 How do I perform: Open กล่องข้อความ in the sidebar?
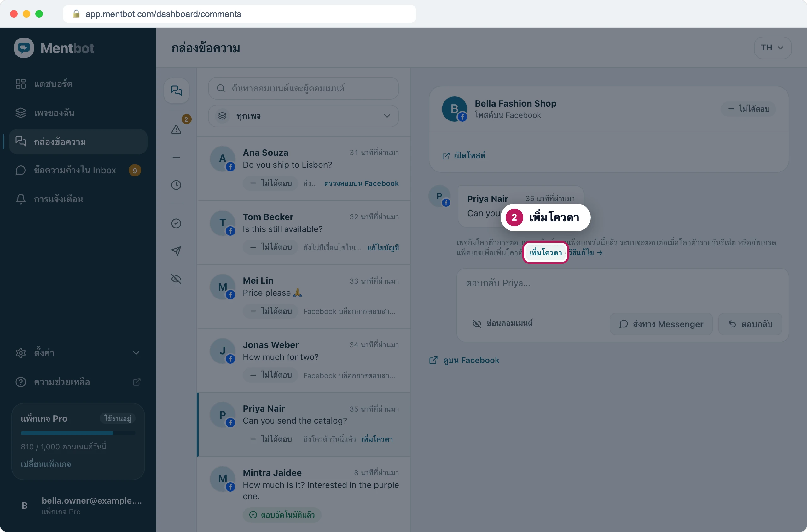point(78,142)
